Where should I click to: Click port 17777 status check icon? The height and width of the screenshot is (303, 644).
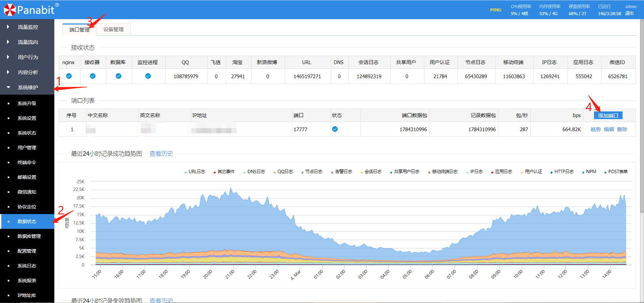(335, 129)
